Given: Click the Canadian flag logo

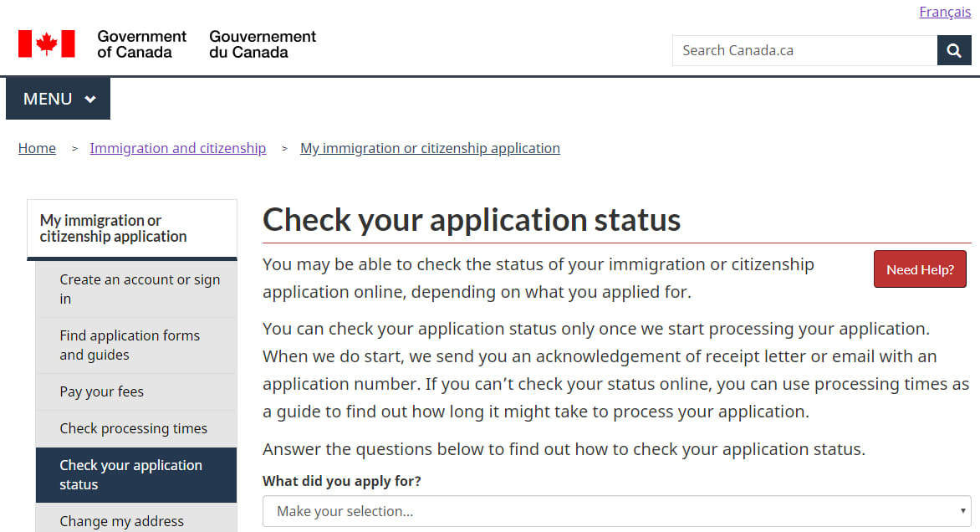Looking at the screenshot, I should coord(47,43).
